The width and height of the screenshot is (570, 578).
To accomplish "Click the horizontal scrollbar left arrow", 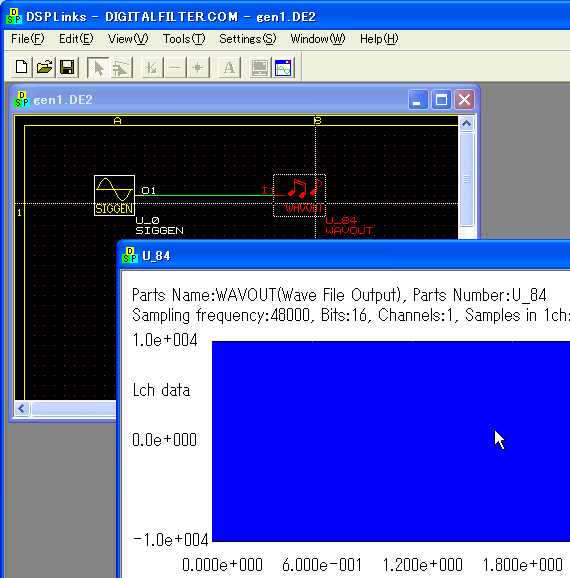I will (x=22, y=408).
